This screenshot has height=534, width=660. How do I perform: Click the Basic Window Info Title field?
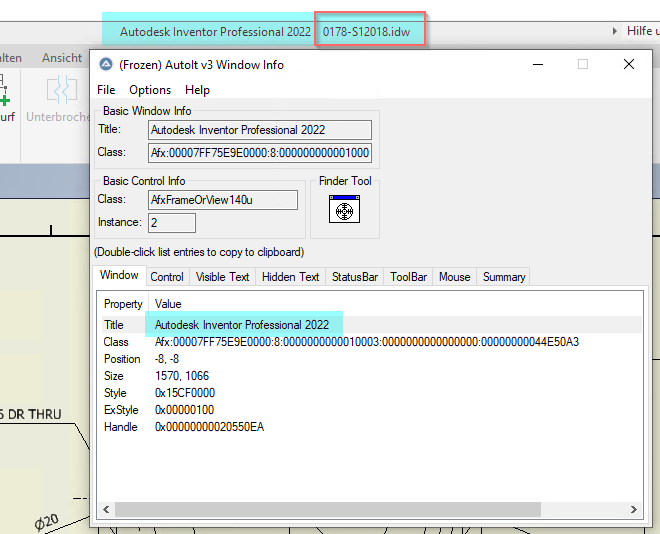pos(260,130)
